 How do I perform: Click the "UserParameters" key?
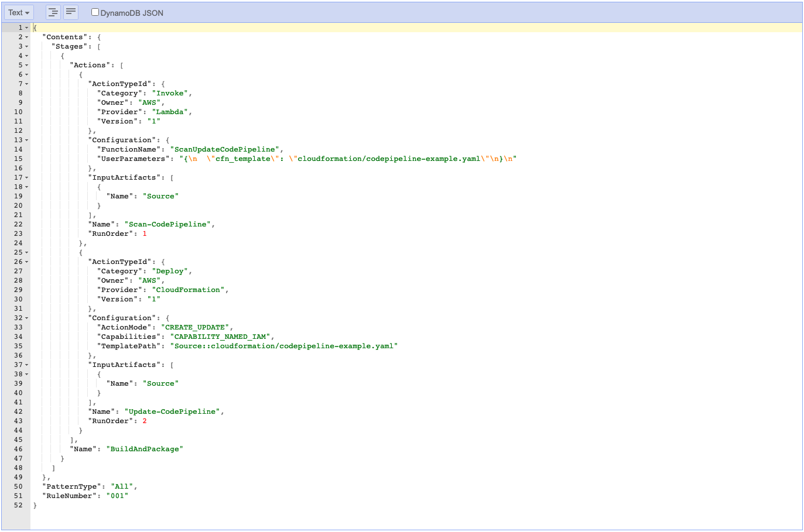[134, 159]
